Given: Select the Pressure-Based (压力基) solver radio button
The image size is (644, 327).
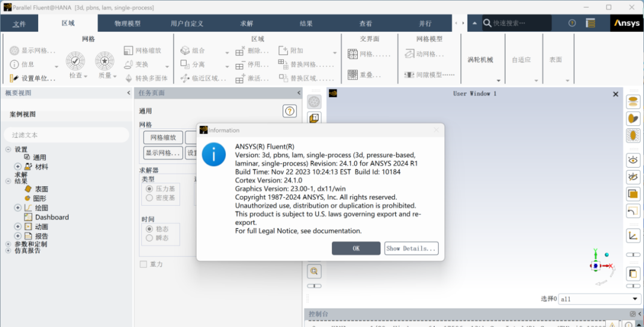Looking at the screenshot, I should pos(150,189).
